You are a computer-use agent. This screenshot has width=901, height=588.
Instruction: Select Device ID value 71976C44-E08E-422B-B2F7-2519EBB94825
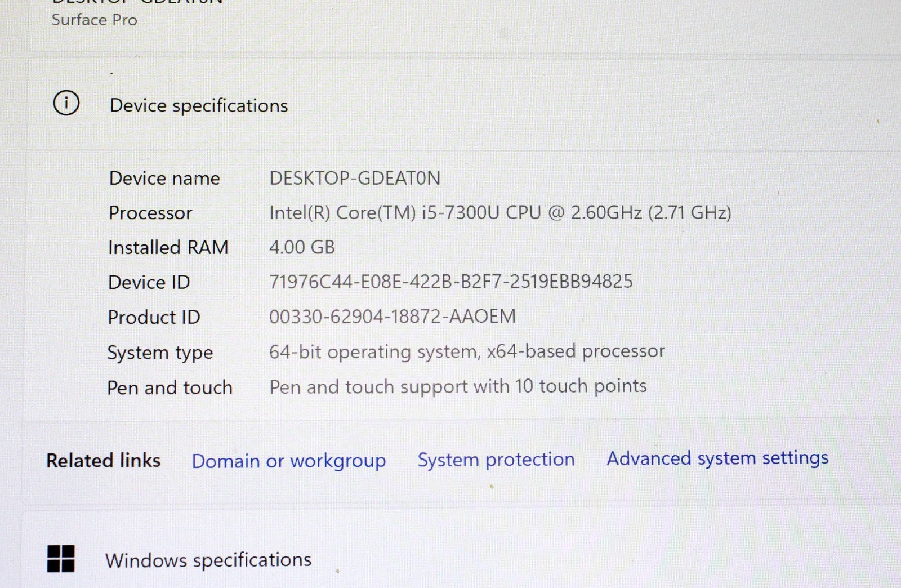451,282
